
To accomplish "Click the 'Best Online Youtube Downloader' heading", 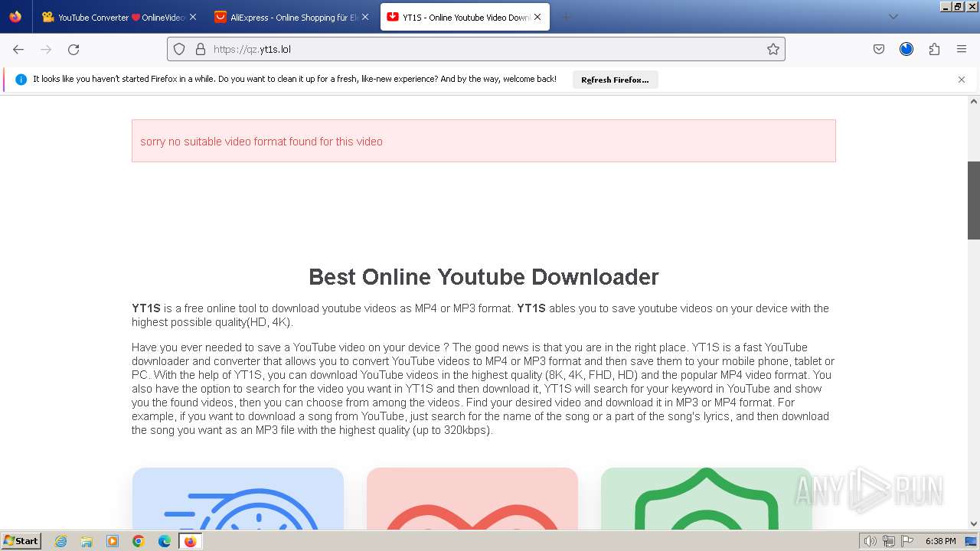I will pyautogui.click(x=484, y=276).
